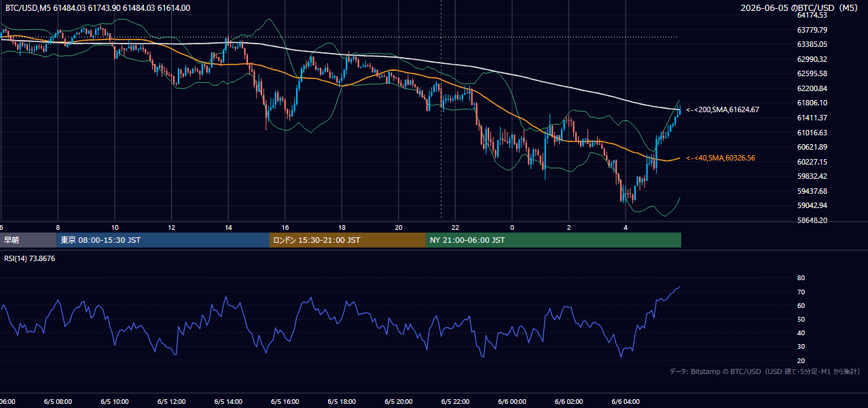Viewport: 868px width, 408px height.
Task: Select the NY 21:00-06:00 JST session bar
Action: (554, 240)
